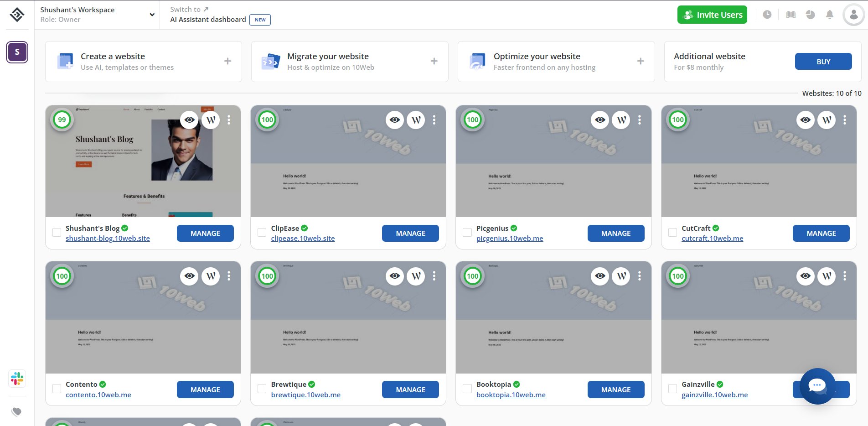Open picgenius.10web.me link
This screenshot has height=426, width=868.
[510, 239]
